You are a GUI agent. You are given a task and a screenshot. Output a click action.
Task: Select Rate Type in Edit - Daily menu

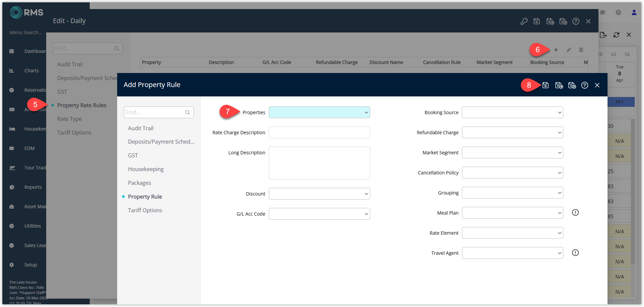(69, 119)
